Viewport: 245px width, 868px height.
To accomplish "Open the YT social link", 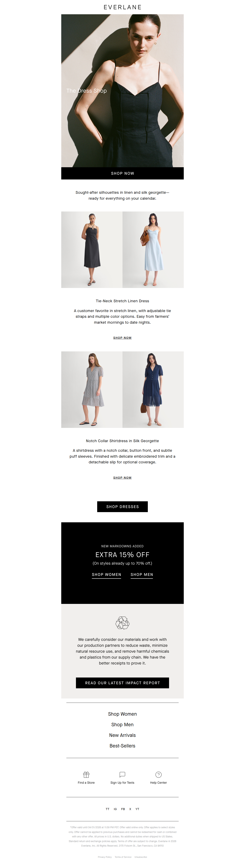I will click(x=137, y=809).
